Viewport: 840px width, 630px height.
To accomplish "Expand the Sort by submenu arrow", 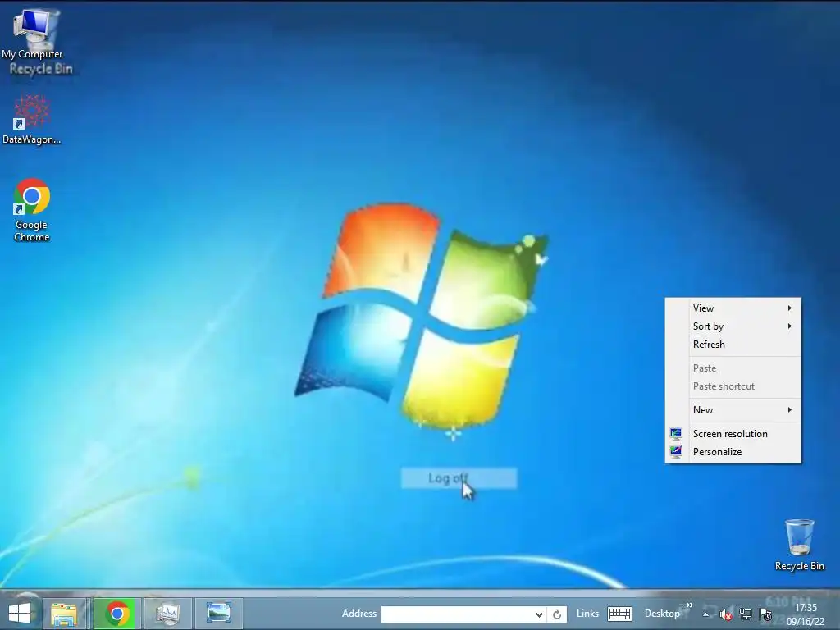I will point(790,326).
